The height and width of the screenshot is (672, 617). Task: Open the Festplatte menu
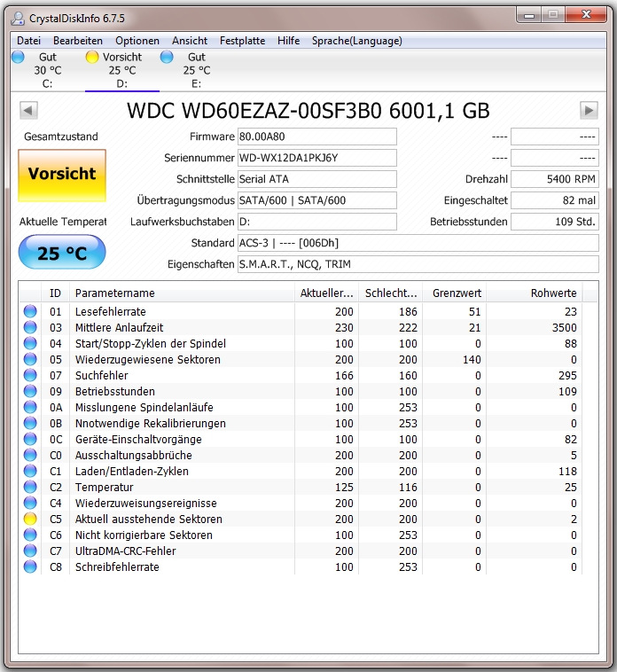(243, 41)
